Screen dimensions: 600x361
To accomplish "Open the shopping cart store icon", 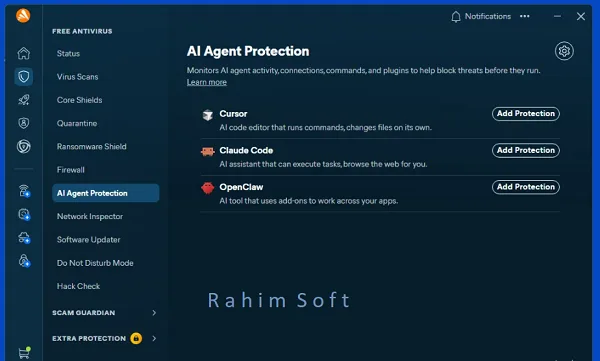I will coord(24,353).
